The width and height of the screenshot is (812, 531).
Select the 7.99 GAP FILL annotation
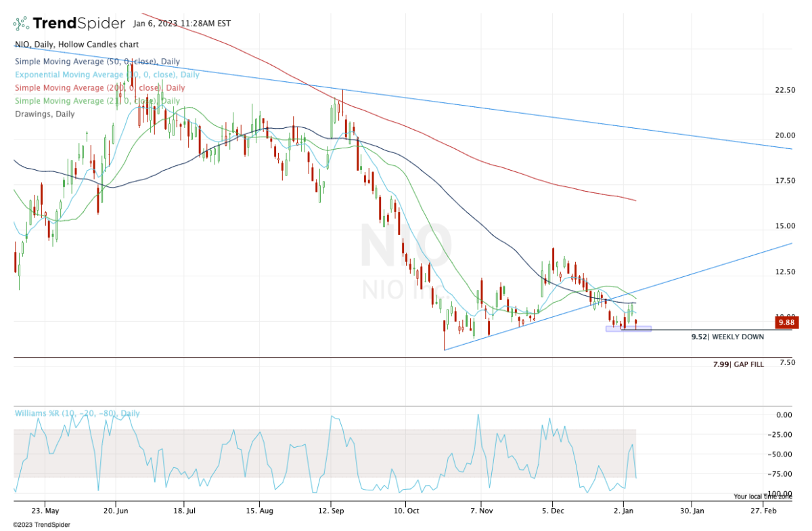tap(738, 364)
